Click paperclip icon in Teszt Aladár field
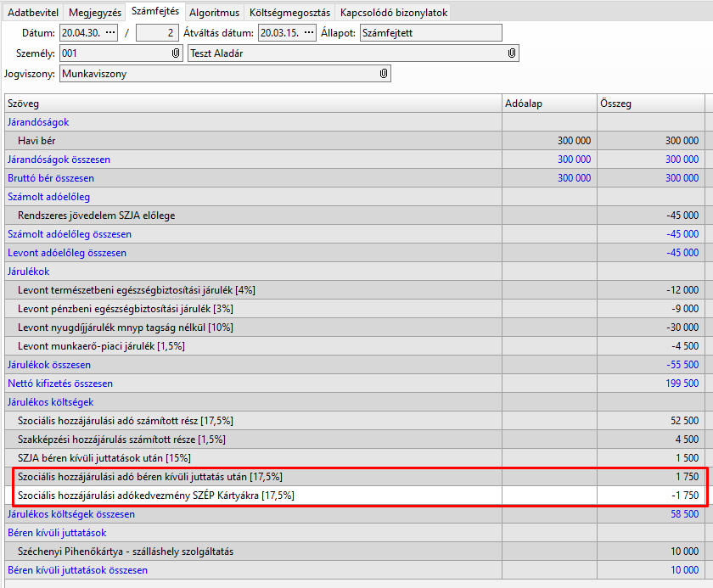 pos(512,53)
